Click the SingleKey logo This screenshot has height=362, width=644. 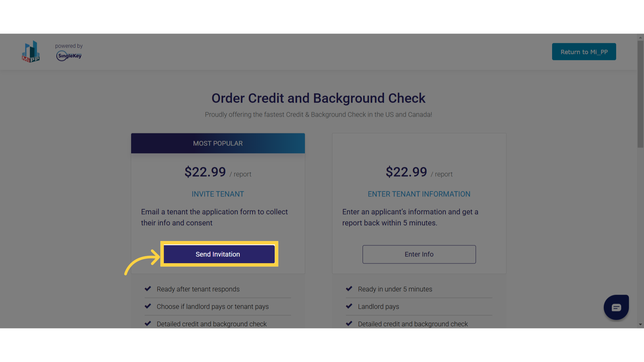69,56
